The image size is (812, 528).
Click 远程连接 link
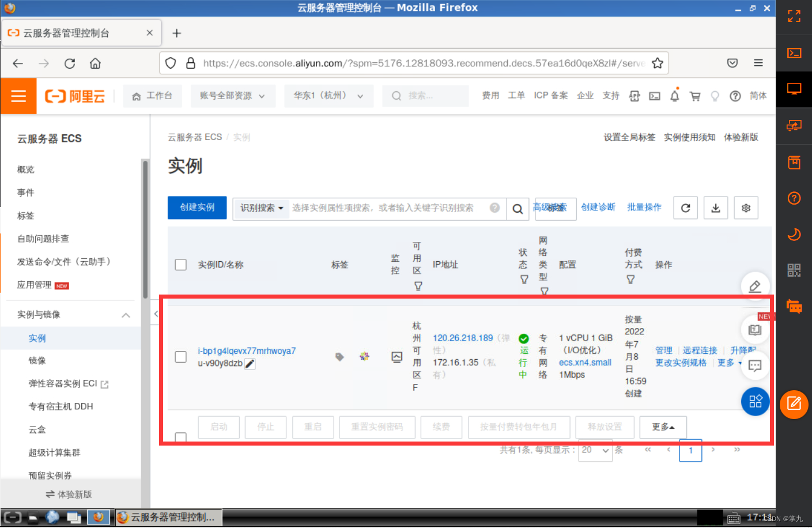(700, 350)
